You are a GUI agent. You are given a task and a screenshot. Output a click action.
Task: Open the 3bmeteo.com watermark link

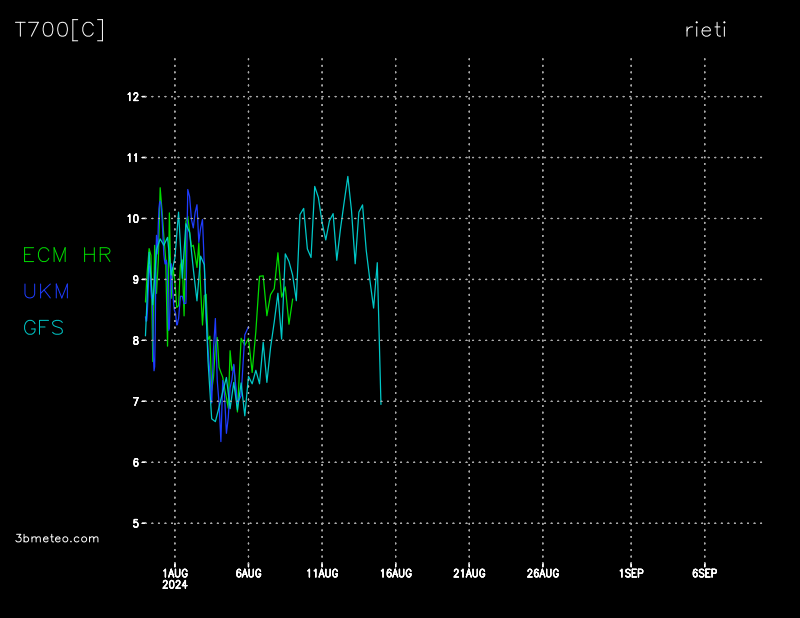click(58, 538)
